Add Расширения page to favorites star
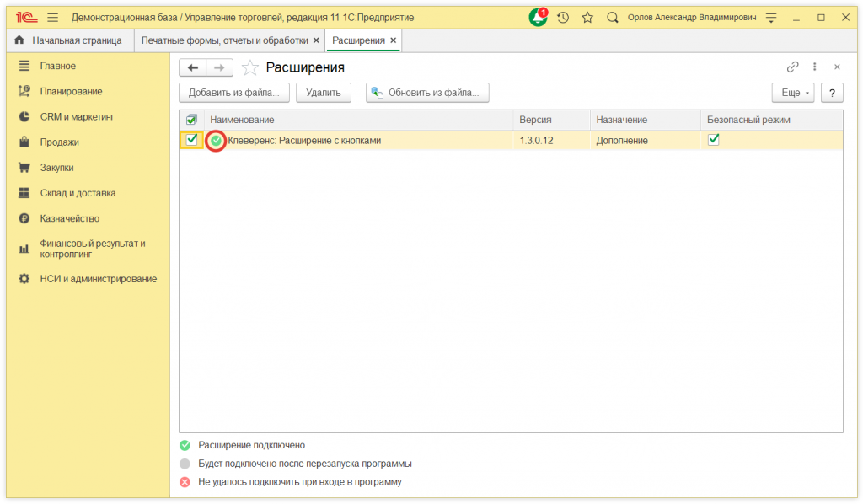863x504 pixels. click(x=249, y=67)
